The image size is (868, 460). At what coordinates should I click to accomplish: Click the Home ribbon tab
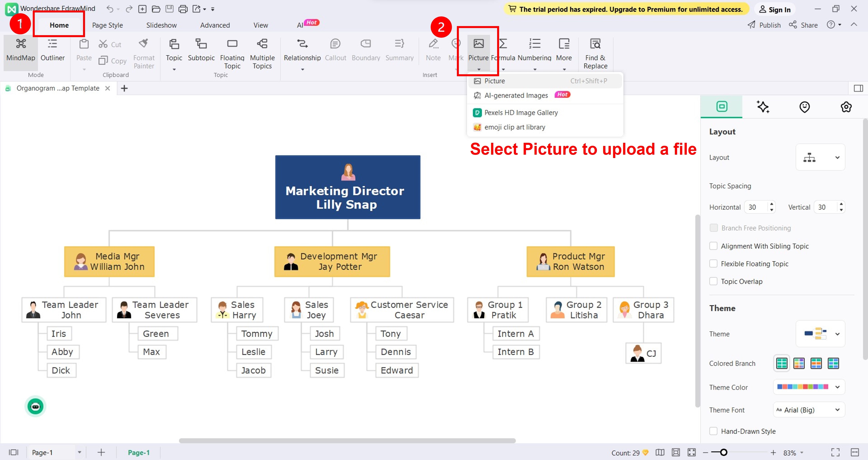pos(59,25)
